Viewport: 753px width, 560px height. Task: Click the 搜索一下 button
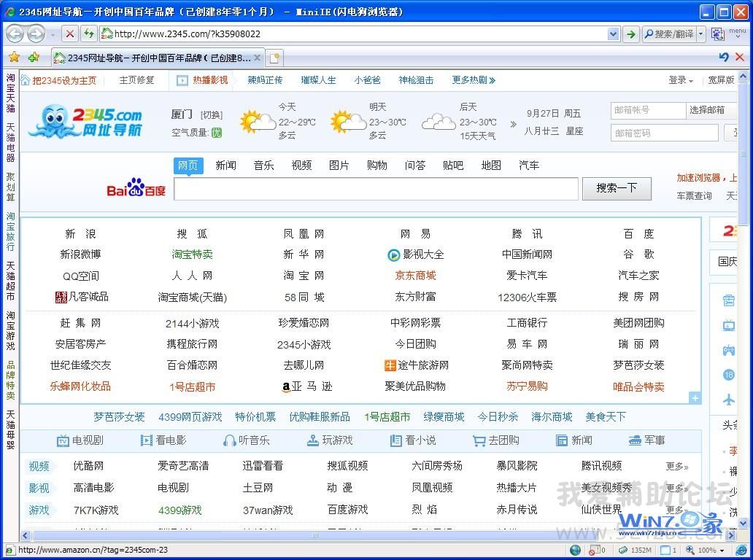617,188
